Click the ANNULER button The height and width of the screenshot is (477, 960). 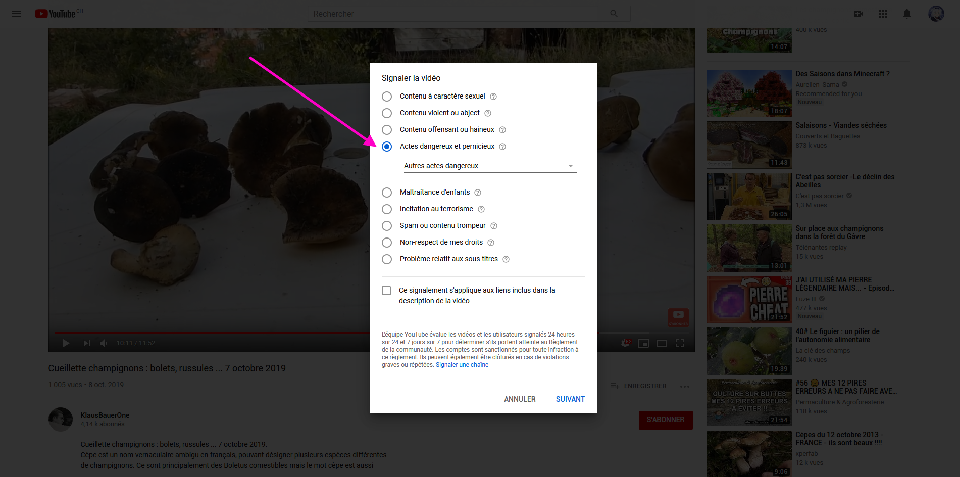click(x=519, y=399)
